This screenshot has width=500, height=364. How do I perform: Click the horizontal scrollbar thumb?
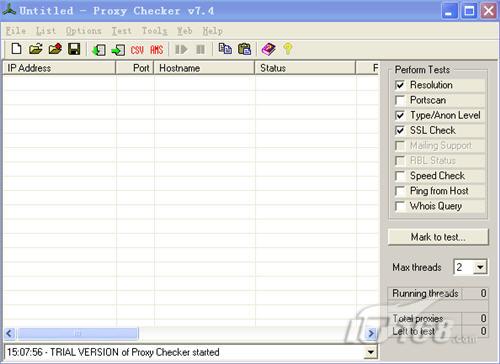click(x=78, y=333)
